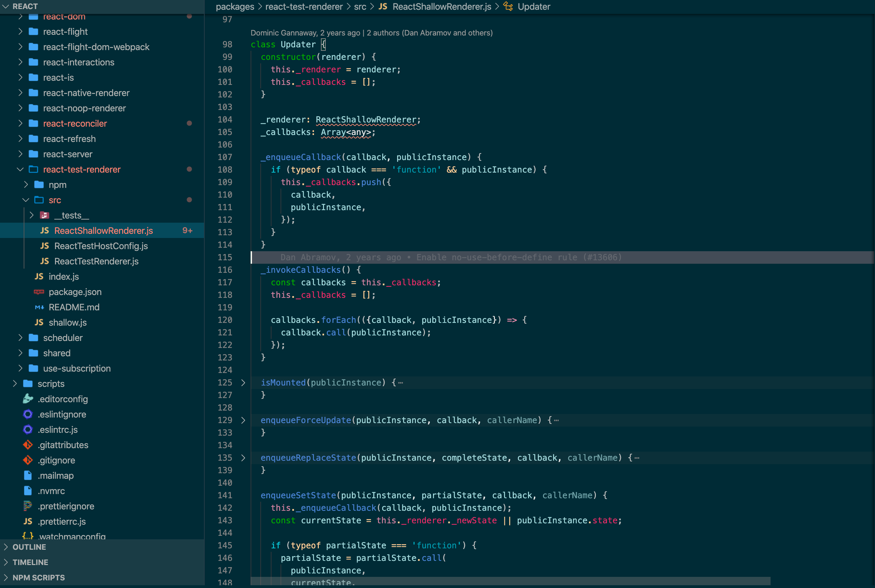Expand the react-flight-dom-webpack folder
This screenshot has width=875, height=588.
coord(20,47)
